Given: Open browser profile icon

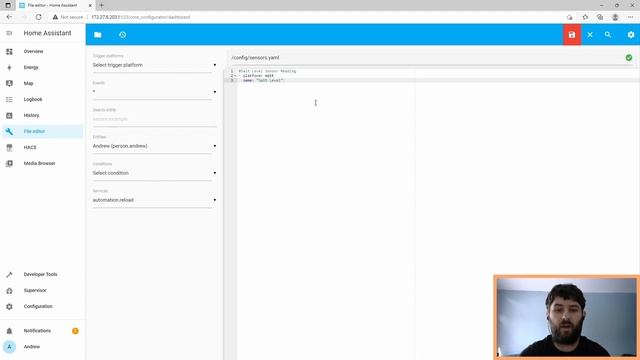Looking at the screenshot, I should pos(615,17).
